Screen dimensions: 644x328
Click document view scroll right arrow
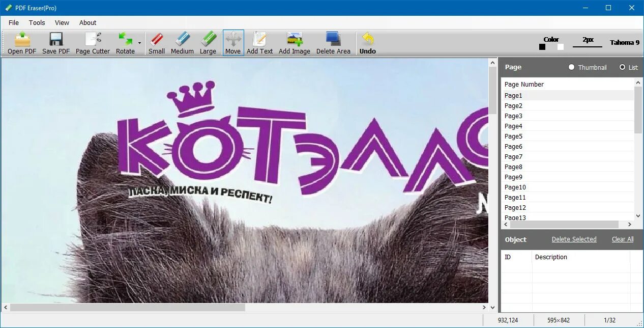click(484, 308)
